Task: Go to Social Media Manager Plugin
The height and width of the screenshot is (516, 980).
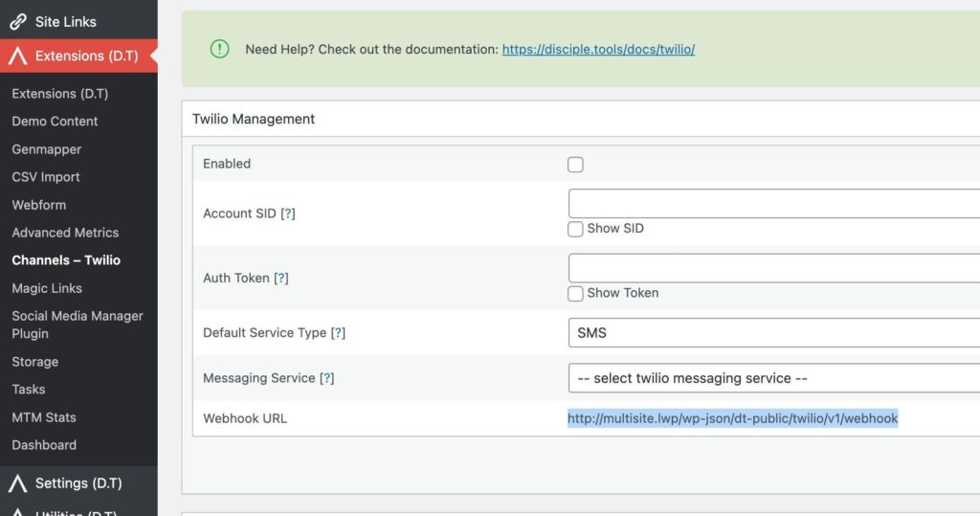Action: pyautogui.click(x=77, y=325)
